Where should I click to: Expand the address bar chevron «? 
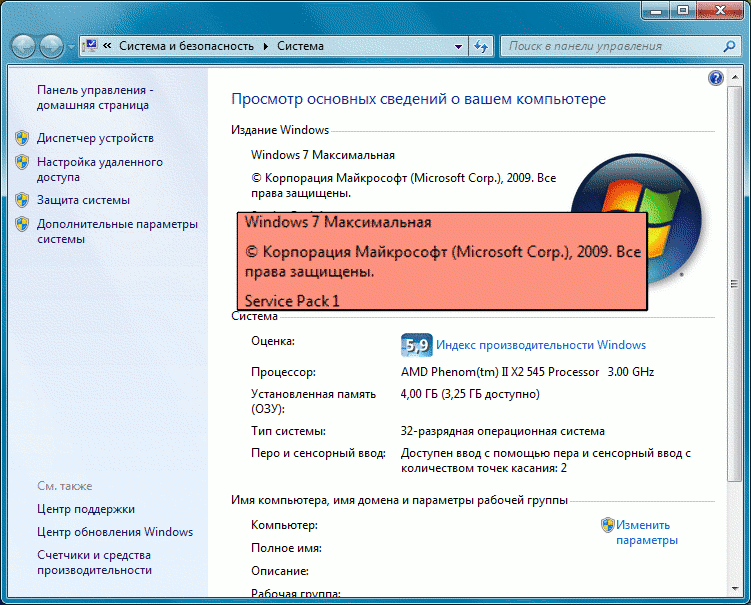coord(108,46)
